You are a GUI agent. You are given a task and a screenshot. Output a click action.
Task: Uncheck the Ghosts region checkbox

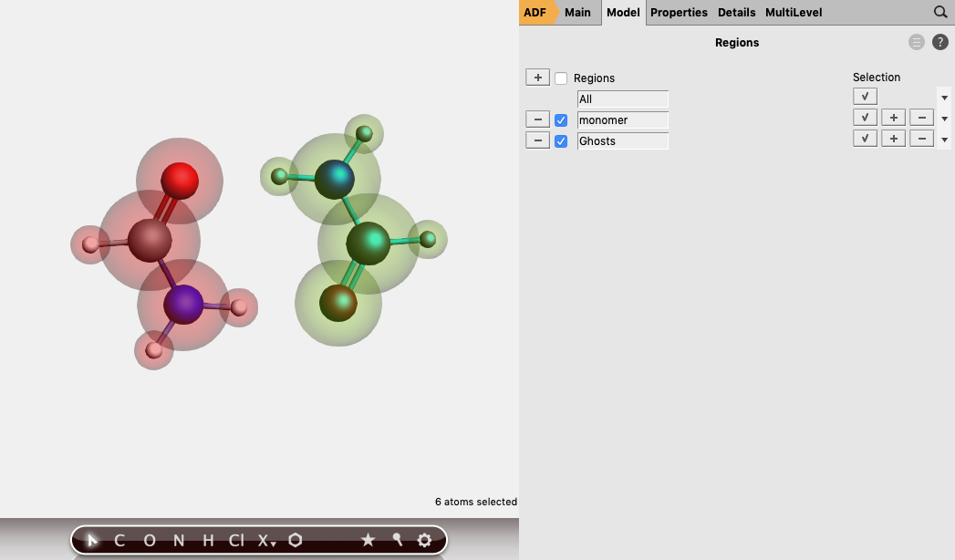560,140
